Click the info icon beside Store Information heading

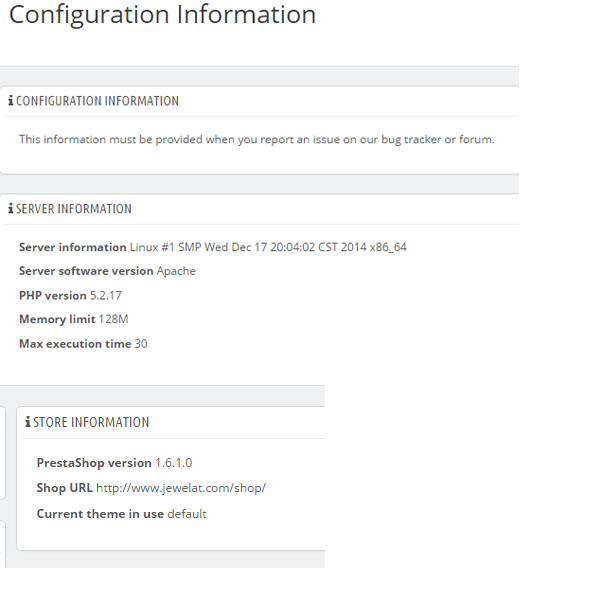(x=28, y=422)
